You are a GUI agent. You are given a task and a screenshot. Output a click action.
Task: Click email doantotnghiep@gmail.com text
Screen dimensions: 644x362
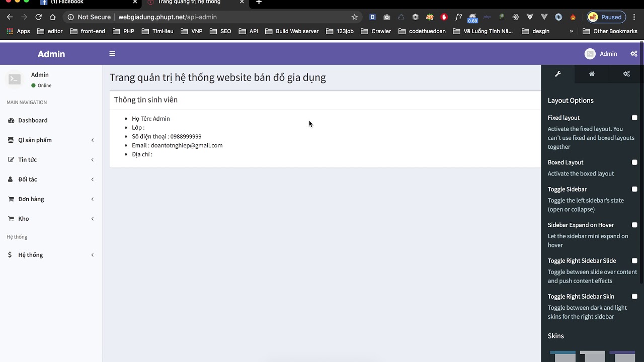tap(187, 145)
